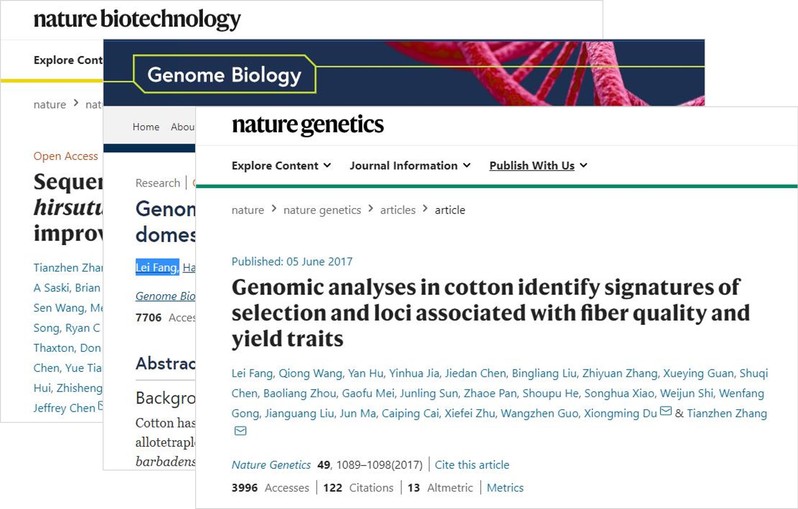Open author Lei Fang in nature genetics
Viewport: 798px width, 509px height.
[252, 373]
